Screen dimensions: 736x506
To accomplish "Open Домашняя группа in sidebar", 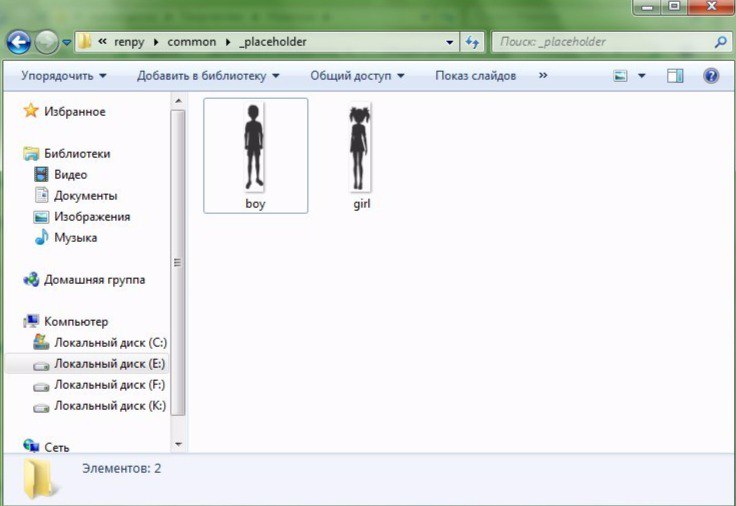I will tap(94, 280).
